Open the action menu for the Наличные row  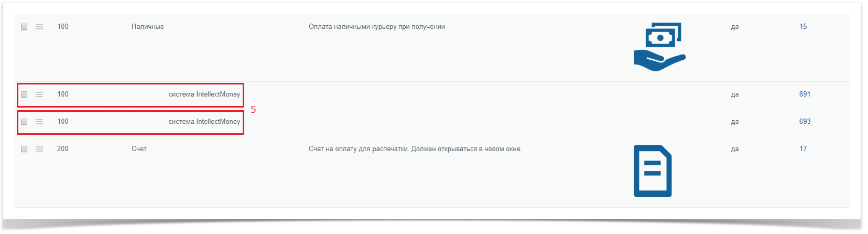click(x=39, y=27)
